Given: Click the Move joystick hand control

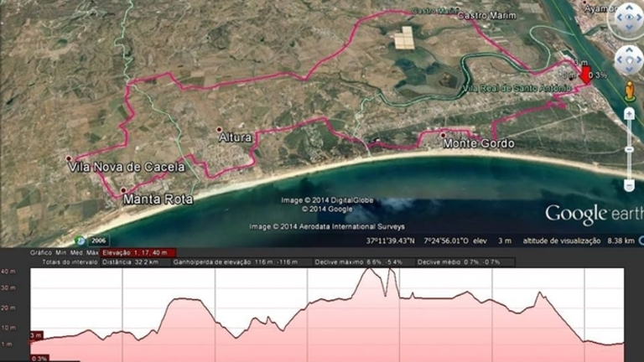Looking at the screenshot, I should click(629, 59).
